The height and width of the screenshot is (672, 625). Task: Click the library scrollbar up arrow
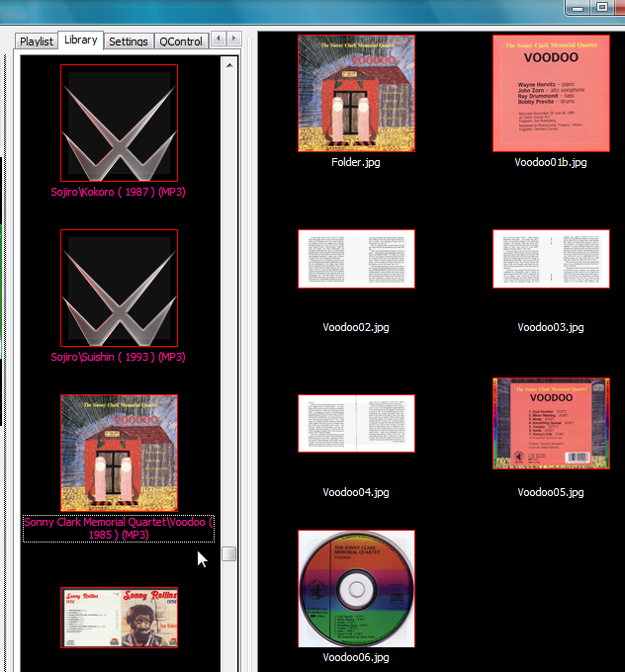(229, 65)
